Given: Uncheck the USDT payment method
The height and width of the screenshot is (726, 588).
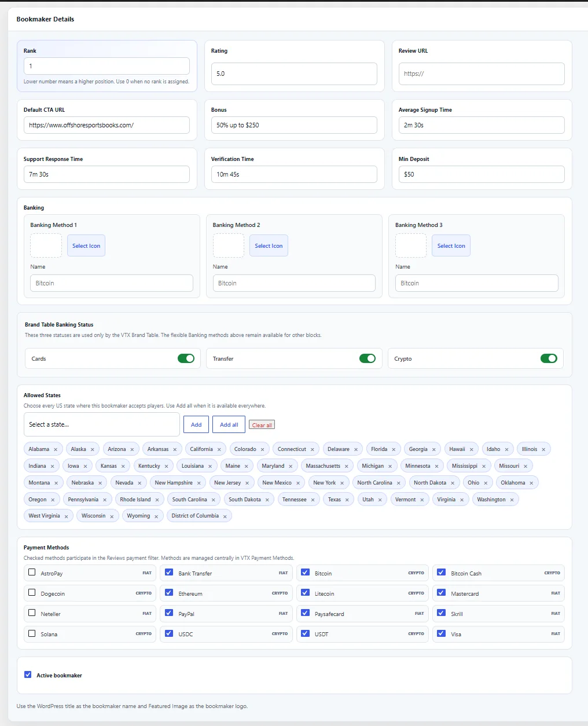Looking at the screenshot, I should pos(306,633).
